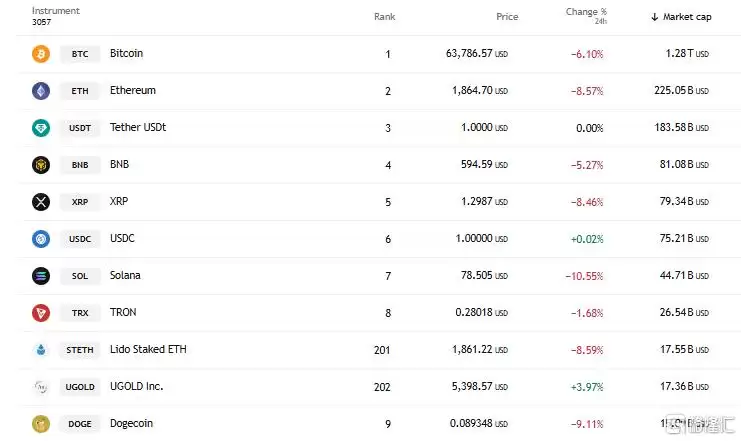Sort table by Change % 24h header

[x=586, y=16]
